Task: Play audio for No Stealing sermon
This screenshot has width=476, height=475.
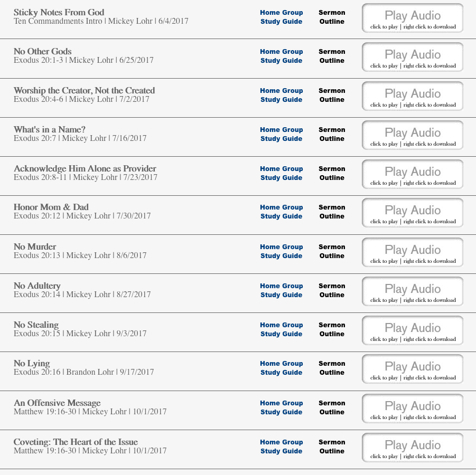Action: coord(413,331)
